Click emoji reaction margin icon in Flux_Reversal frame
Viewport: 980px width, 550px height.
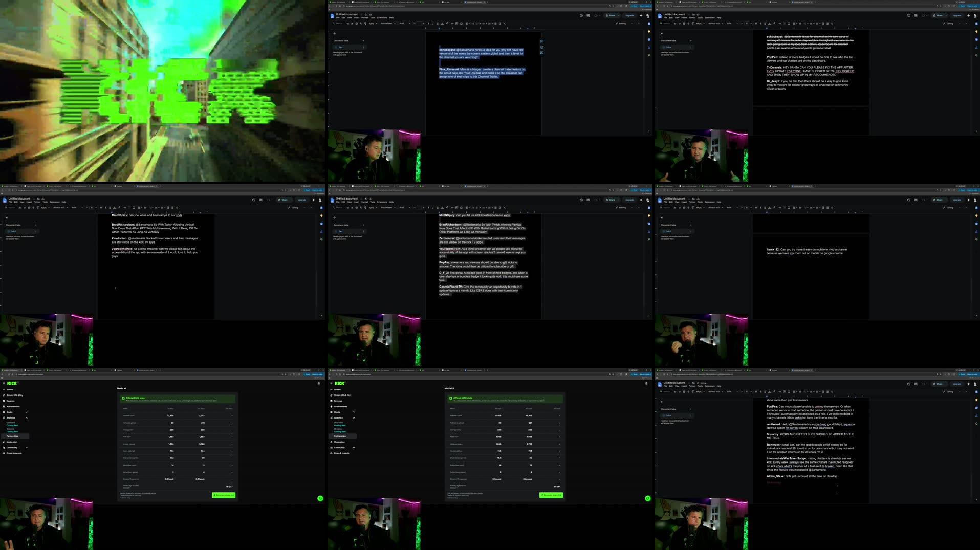542,47
